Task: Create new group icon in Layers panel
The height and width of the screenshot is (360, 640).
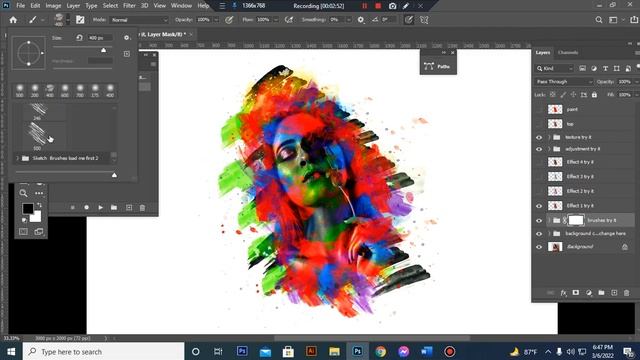Action: [601, 293]
